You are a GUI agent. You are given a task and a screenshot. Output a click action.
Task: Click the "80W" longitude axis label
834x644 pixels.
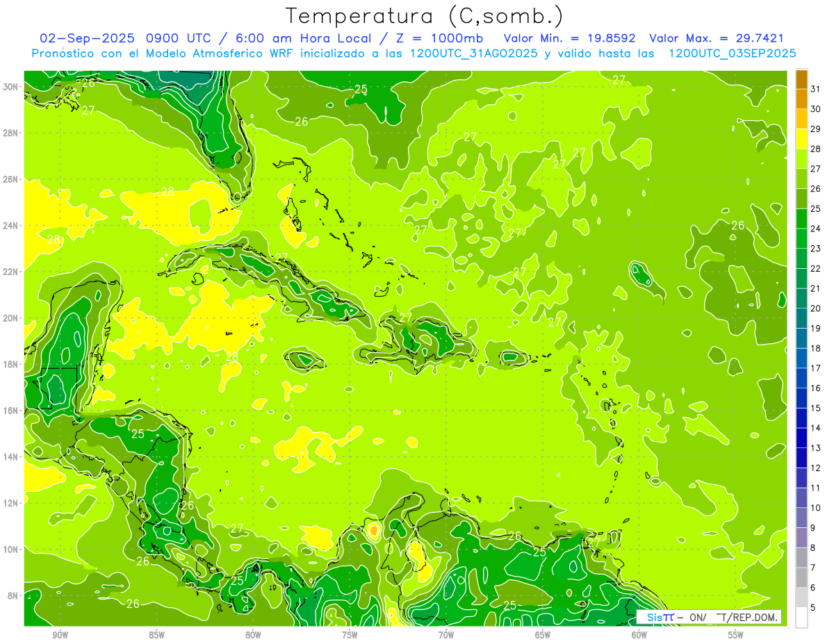pyautogui.click(x=253, y=635)
